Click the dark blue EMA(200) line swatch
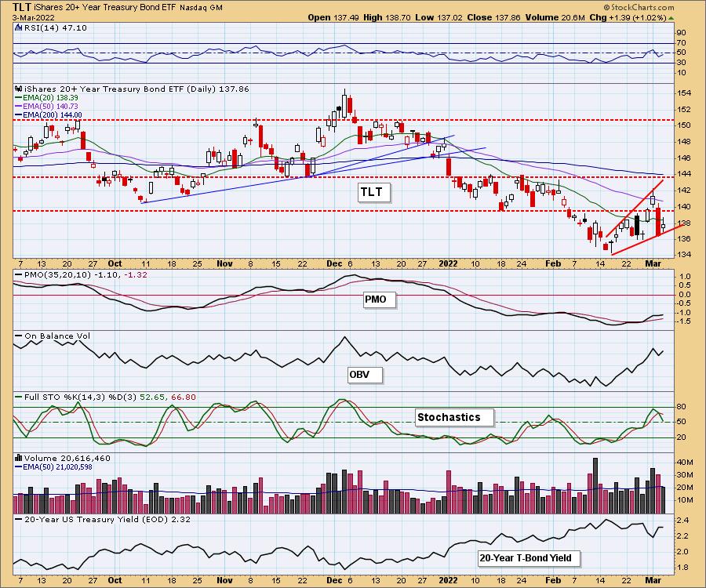 (x=19, y=115)
